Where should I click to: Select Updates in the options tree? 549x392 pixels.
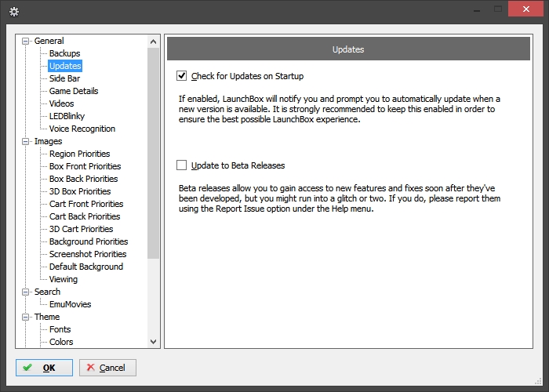tap(65, 66)
